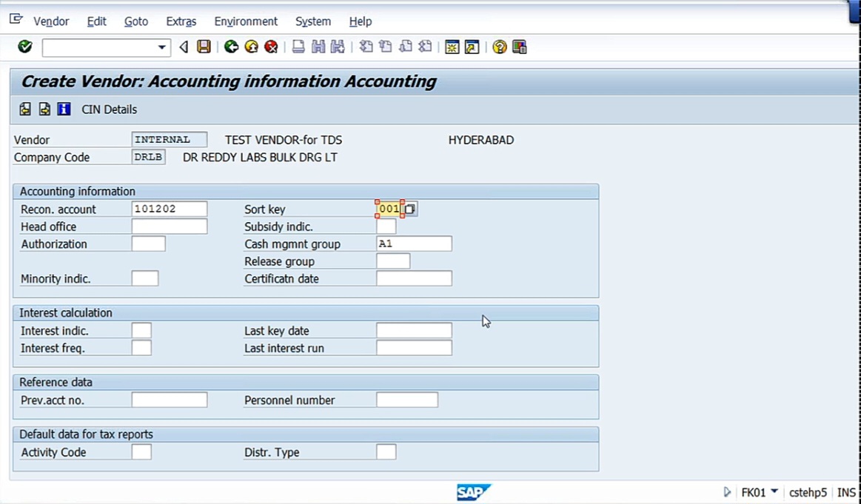861x504 pixels.
Task: Click the Previous Page icon
Action: point(386,47)
